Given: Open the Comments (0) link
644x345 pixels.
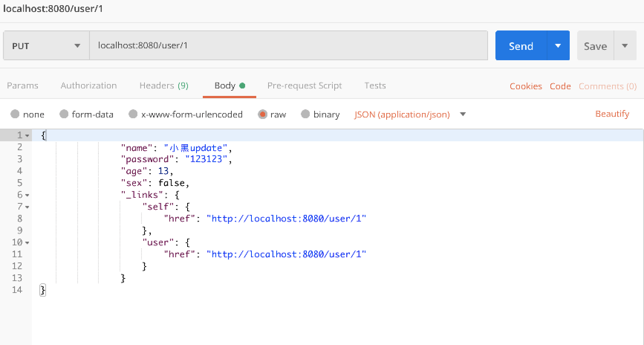Looking at the screenshot, I should click(608, 86).
